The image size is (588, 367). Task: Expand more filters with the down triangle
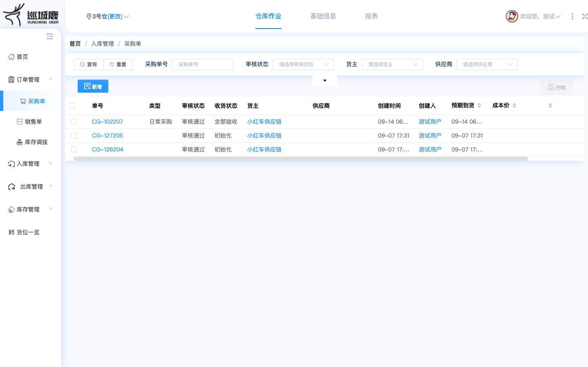tap(325, 80)
